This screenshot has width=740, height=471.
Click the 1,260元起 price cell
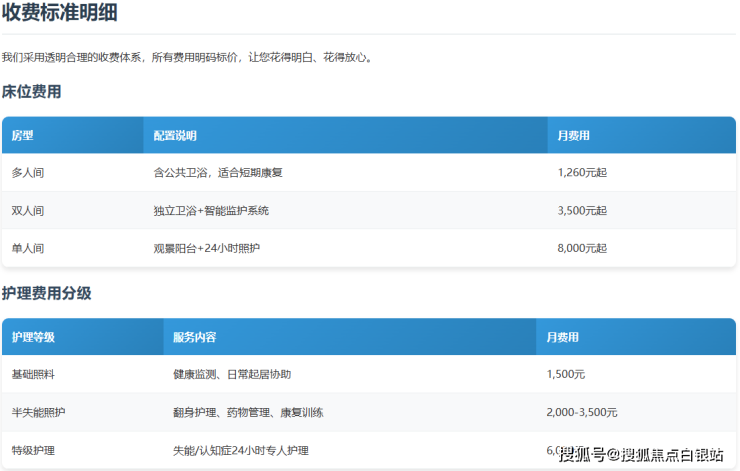582,173
